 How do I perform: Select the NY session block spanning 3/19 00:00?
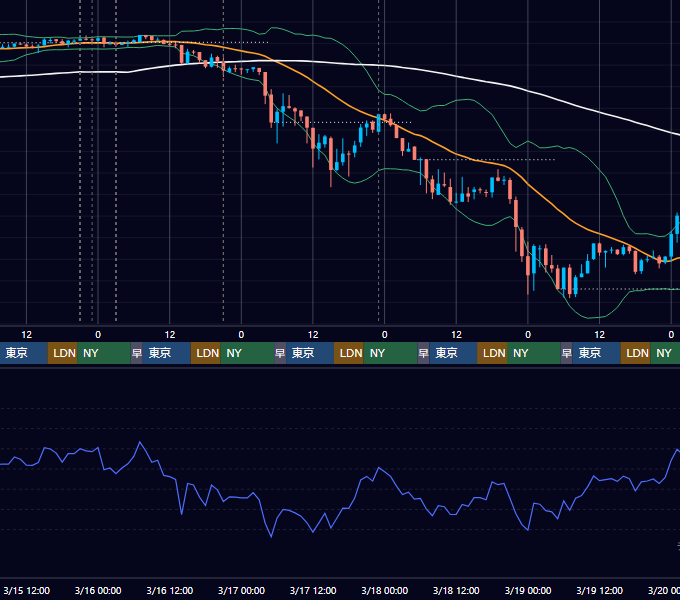coord(534,353)
